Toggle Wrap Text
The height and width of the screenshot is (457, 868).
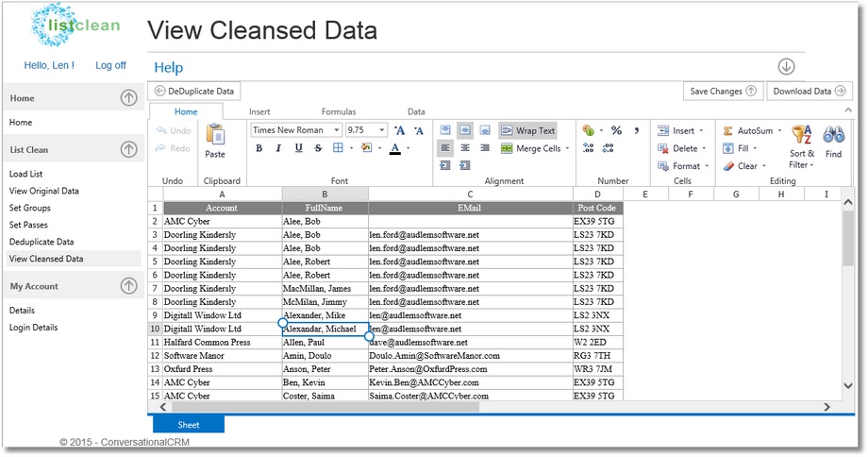pos(527,130)
